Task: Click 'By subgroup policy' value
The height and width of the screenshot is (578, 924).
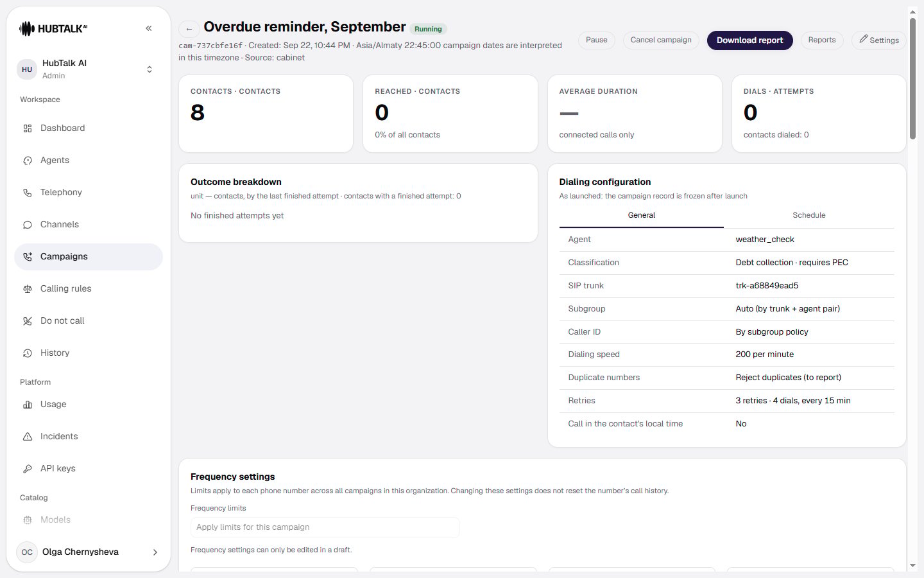Action: point(772,332)
